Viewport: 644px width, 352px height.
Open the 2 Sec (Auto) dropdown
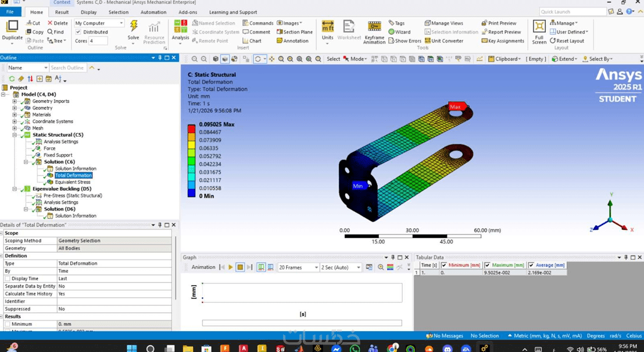[x=341, y=267]
